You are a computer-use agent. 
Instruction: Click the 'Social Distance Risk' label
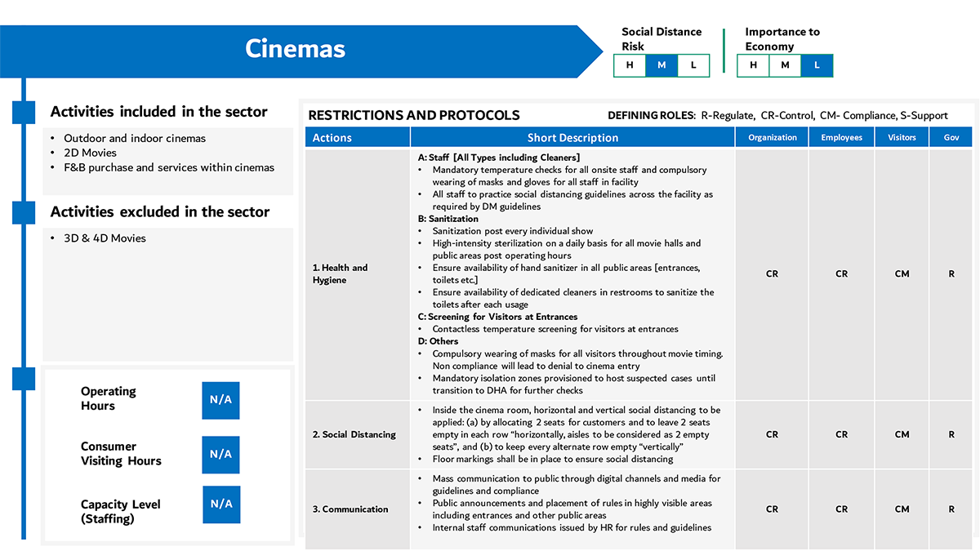click(661, 39)
